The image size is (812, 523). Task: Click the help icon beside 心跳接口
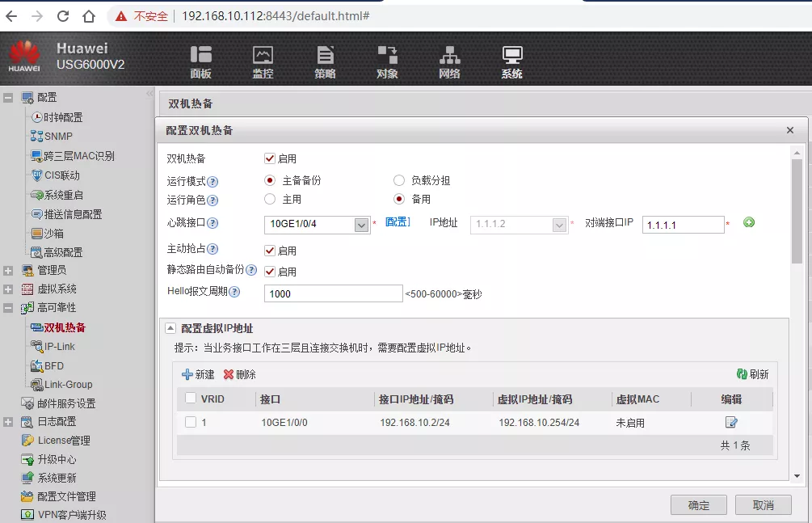tap(213, 223)
